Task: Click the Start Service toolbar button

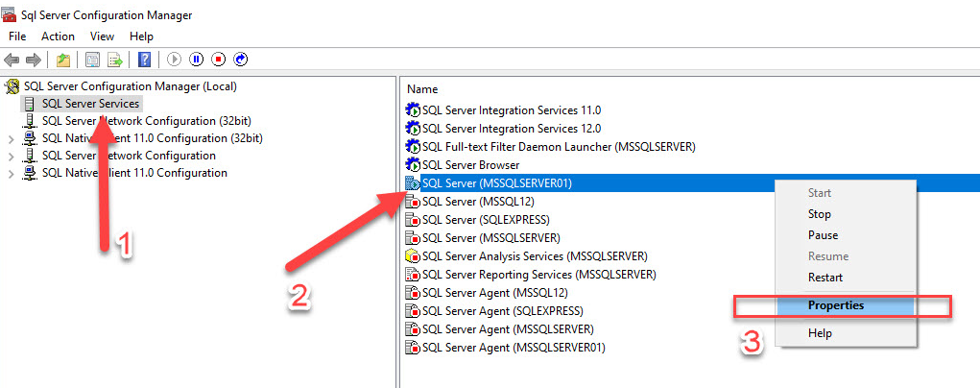Action: point(175,60)
